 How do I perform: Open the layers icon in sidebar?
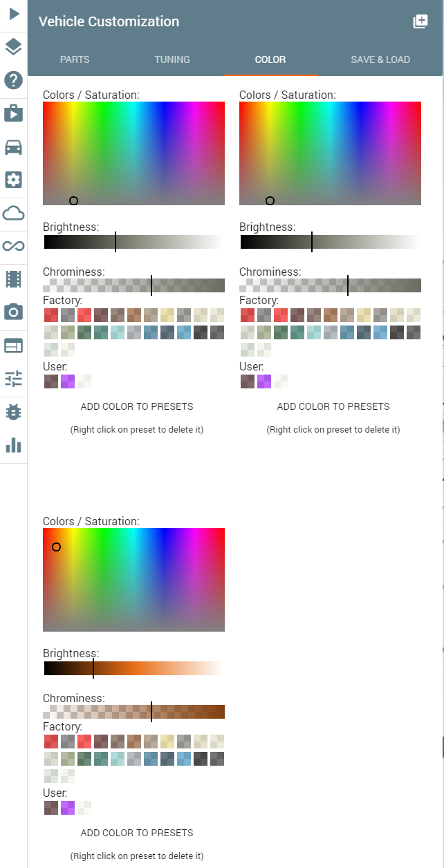click(14, 47)
